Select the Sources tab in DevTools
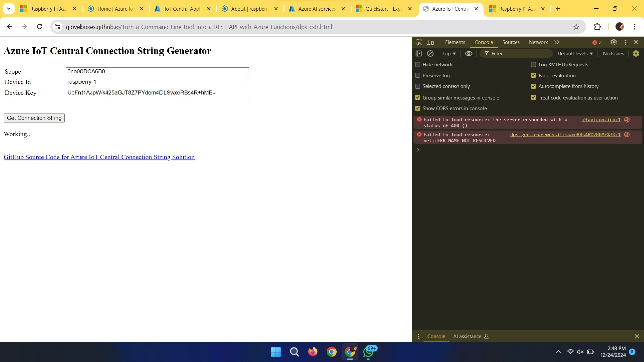Viewport: 644px width, 362px height. [x=511, y=42]
